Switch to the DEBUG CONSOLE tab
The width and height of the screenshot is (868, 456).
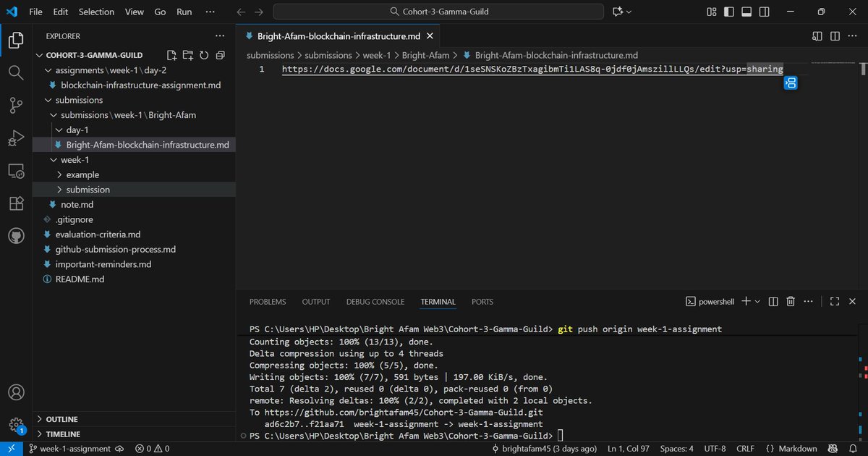[x=375, y=302]
